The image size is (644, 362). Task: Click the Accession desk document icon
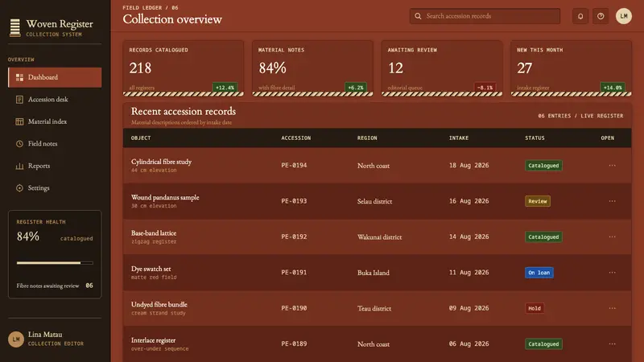(19, 99)
